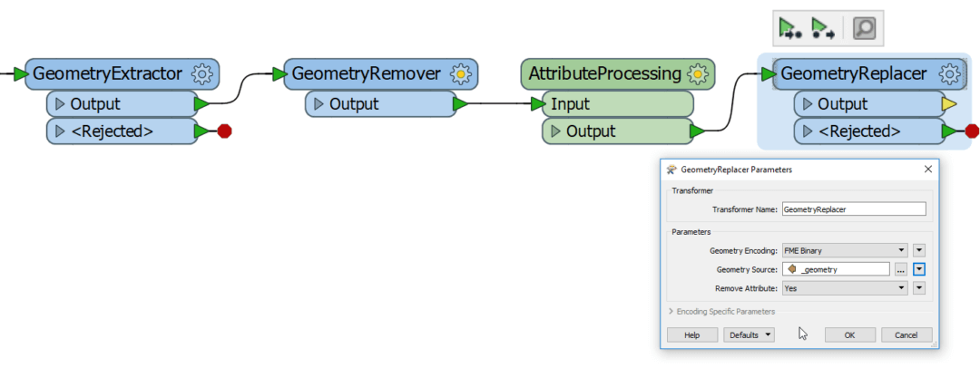Open GeometryReplacer parameters gear icon
This screenshot has width=980, height=368.
click(x=950, y=74)
